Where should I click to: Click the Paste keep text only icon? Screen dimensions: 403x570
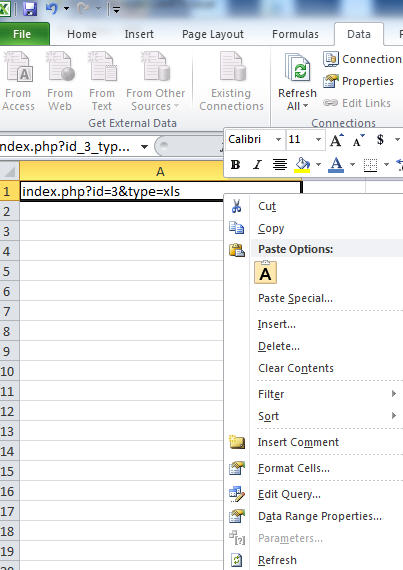pos(265,272)
